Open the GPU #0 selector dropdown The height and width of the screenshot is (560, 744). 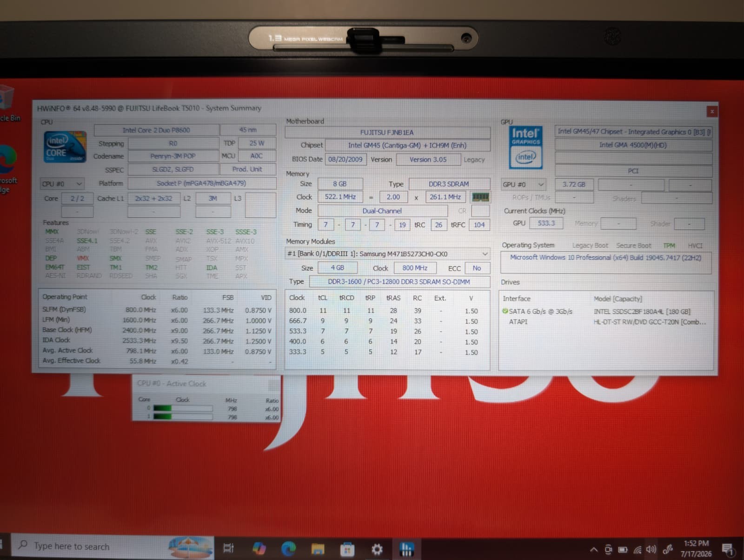click(523, 185)
